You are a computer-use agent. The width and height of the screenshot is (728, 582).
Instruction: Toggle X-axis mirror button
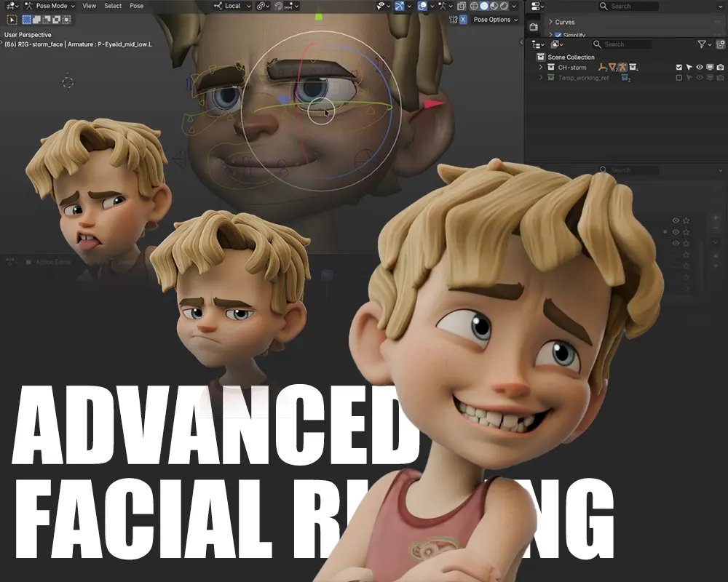click(x=463, y=20)
